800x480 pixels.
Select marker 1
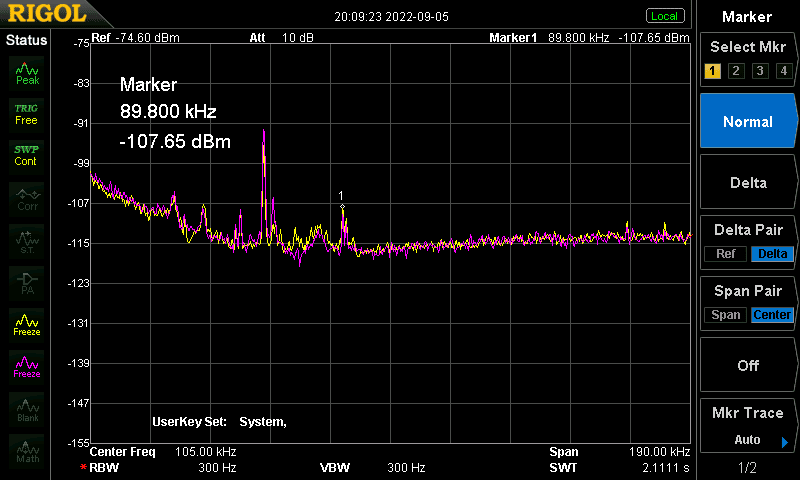[712, 71]
